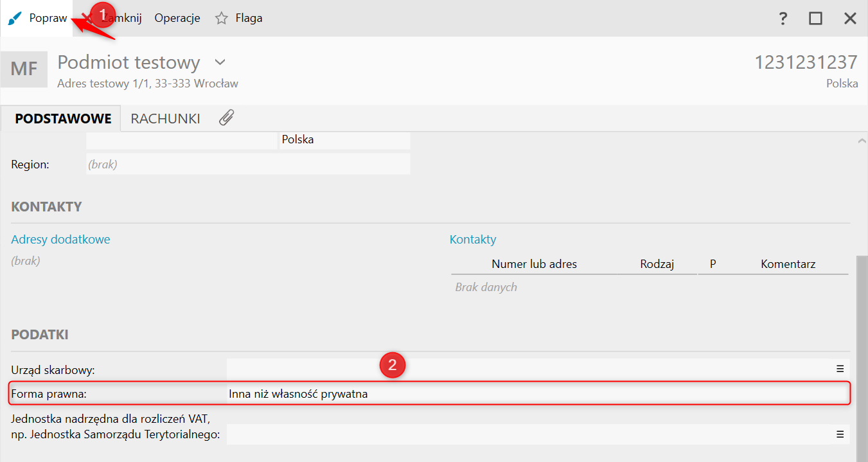Click the Numer lub adres column header
Viewport: 868px width, 462px height.
coord(534,264)
